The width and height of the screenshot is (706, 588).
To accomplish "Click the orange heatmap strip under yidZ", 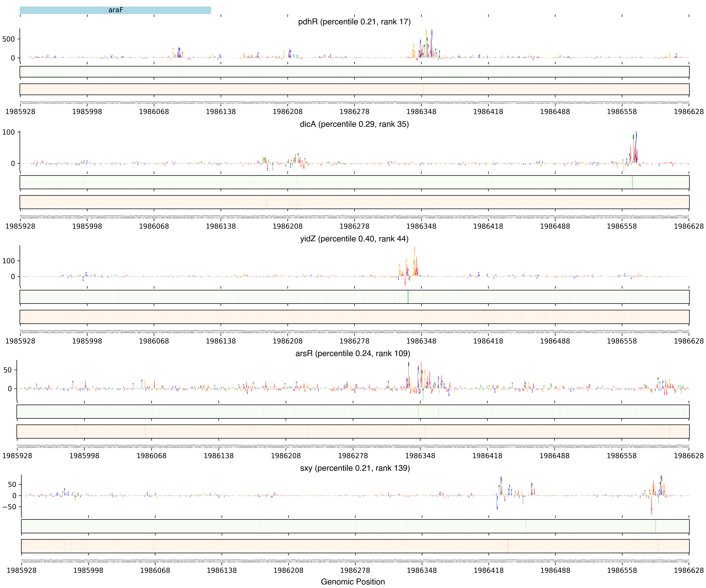I will [x=355, y=317].
